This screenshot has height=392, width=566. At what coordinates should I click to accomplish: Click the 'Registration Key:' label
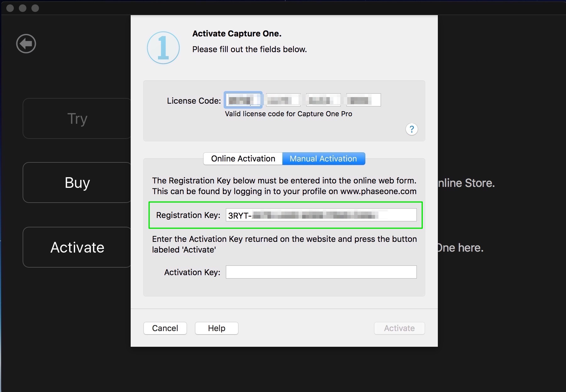[188, 215]
